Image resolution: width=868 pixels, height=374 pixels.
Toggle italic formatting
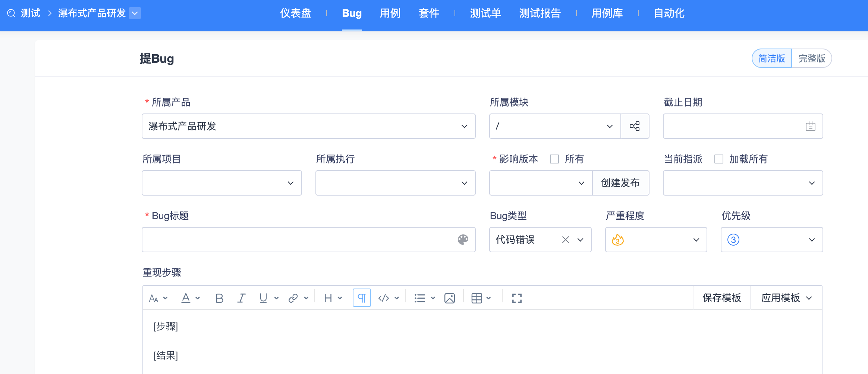[x=241, y=298]
